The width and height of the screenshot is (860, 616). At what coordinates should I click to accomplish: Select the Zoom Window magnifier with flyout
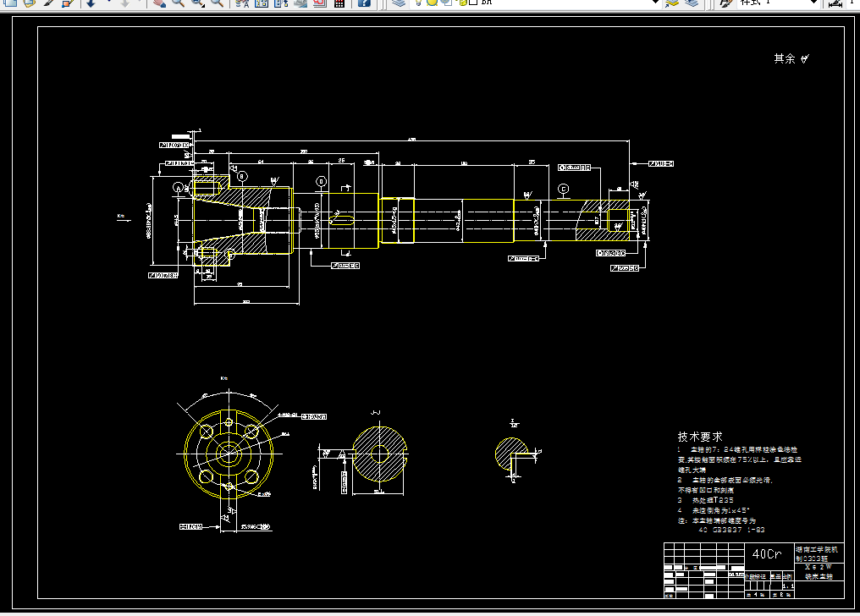tap(197, 3)
